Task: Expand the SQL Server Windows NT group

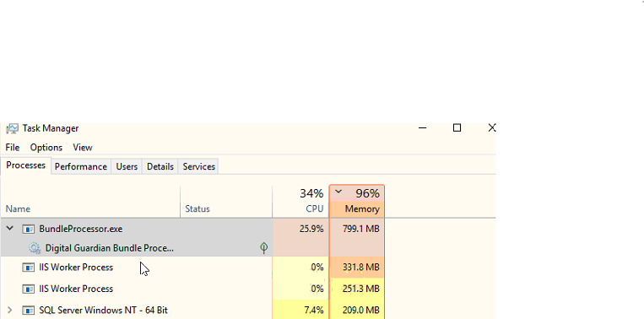Action: tap(10, 310)
